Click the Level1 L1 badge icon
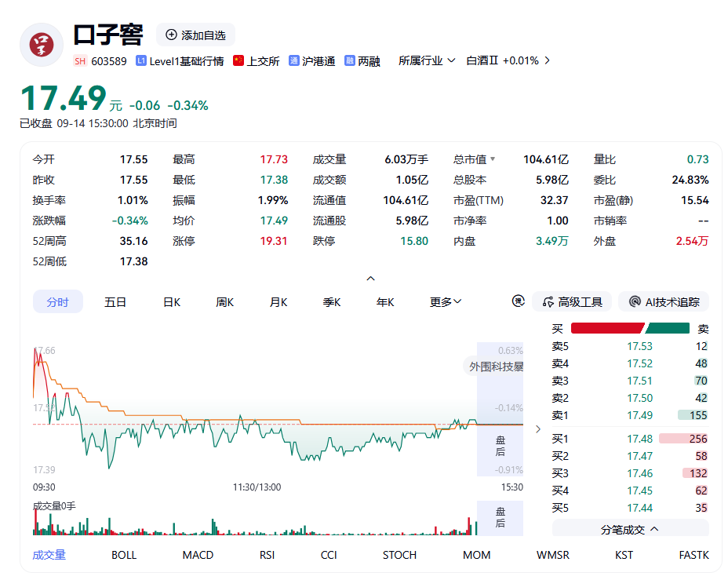This screenshot has width=728, height=580. tap(141, 61)
